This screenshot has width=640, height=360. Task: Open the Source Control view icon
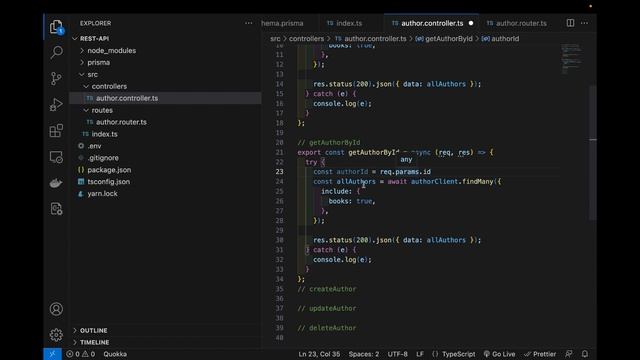[x=56, y=78]
